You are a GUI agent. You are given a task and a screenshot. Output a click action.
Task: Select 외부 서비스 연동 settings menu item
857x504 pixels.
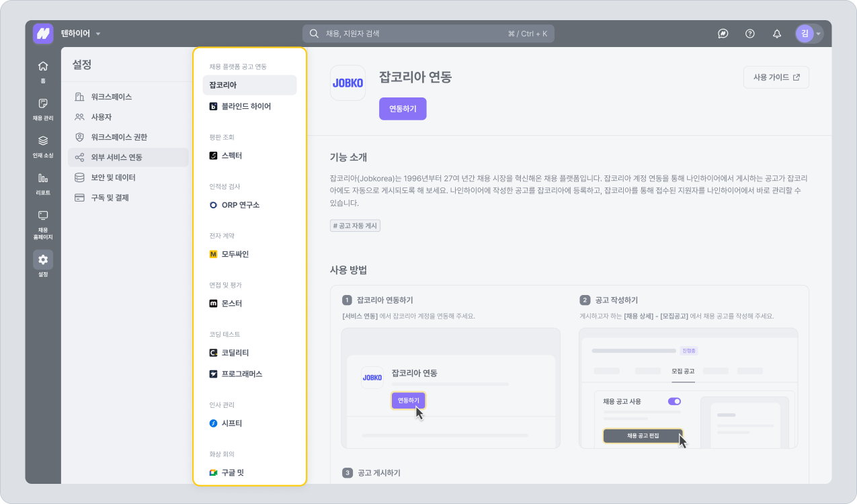click(x=128, y=157)
